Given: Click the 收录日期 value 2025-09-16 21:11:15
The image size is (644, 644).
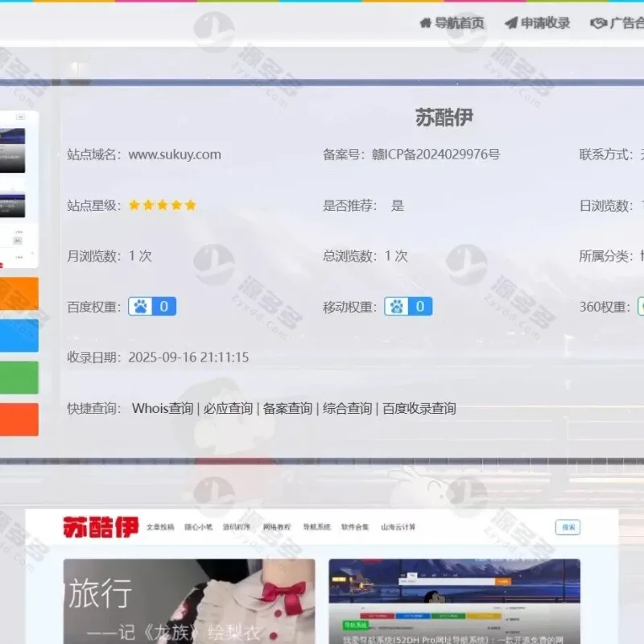Looking at the screenshot, I should (188, 357).
